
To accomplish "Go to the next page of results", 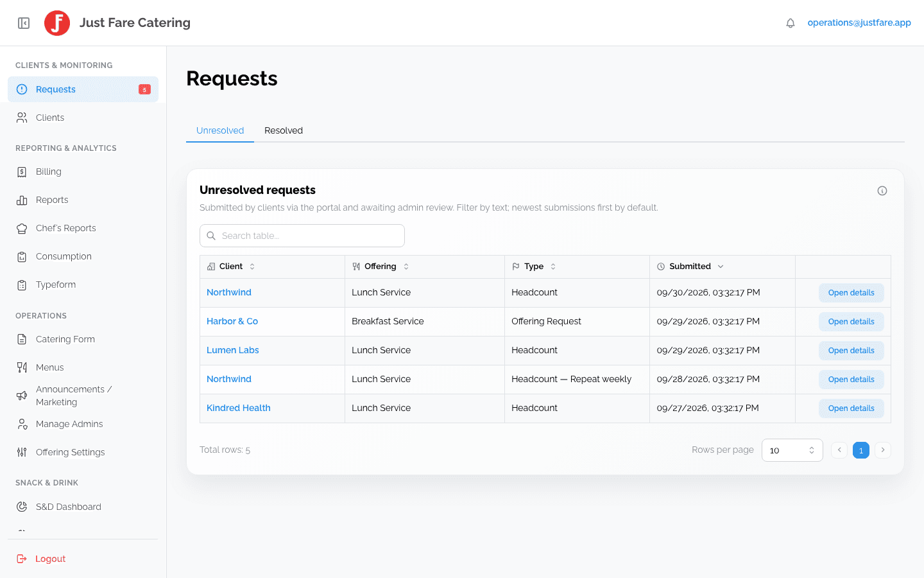I will tap(883, 450).
